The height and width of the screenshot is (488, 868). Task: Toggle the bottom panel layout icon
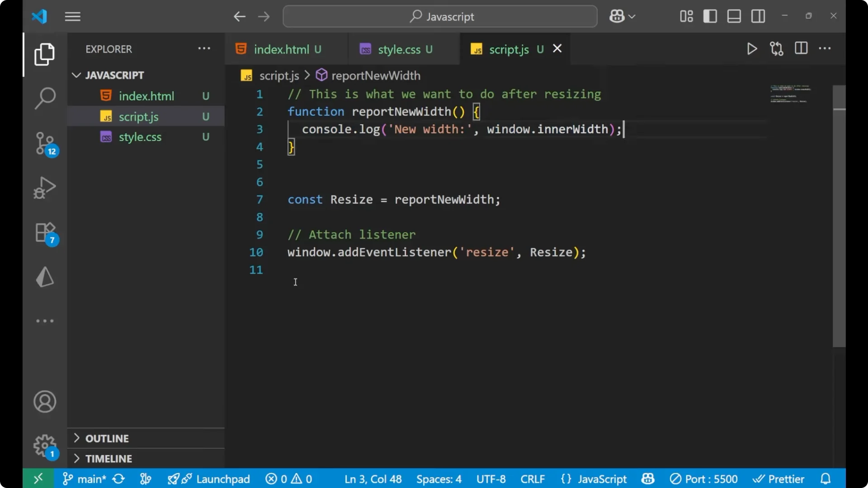click(x=734, y=16)
